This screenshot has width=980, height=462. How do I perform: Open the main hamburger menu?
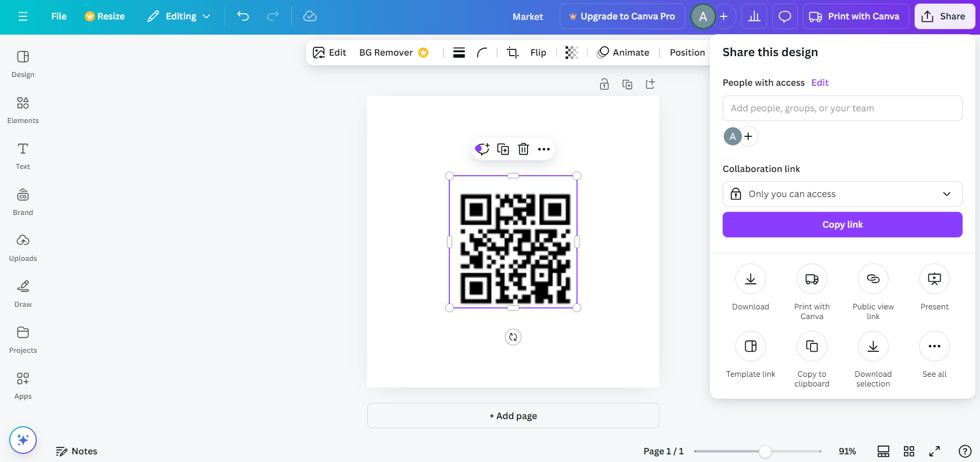point(23,16)
